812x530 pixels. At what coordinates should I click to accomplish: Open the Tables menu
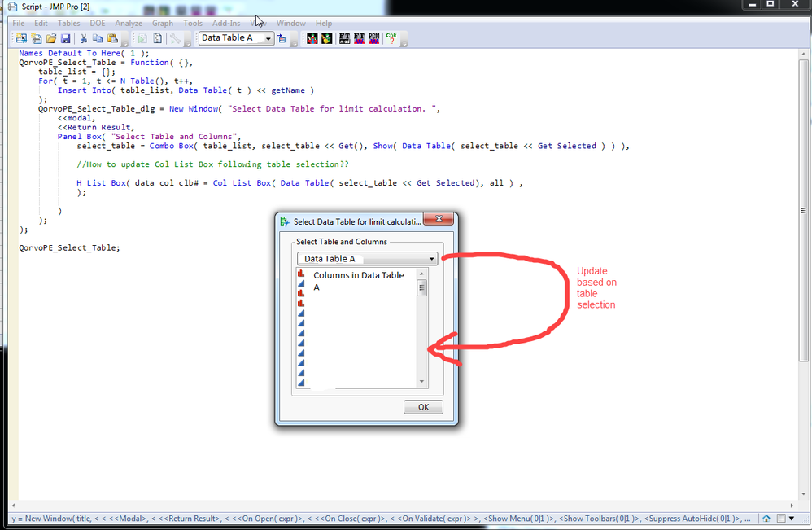pyautogui.click(x=69, y=24)
